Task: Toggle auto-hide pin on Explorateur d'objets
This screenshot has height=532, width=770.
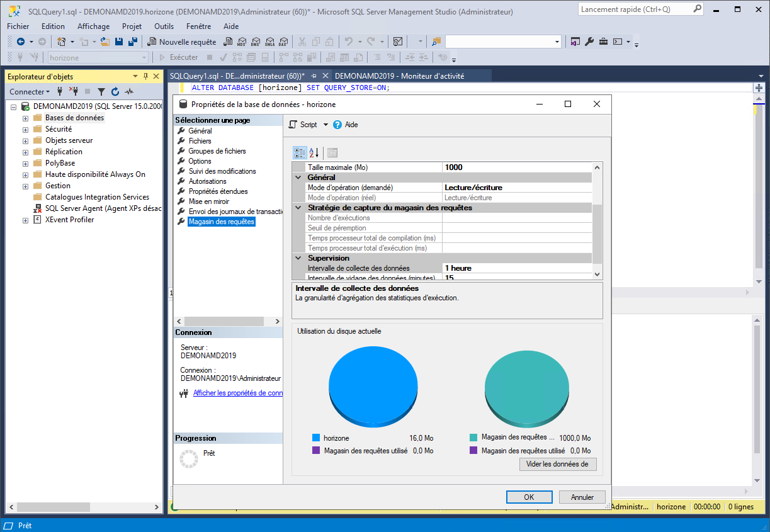Action: (146, 76)
